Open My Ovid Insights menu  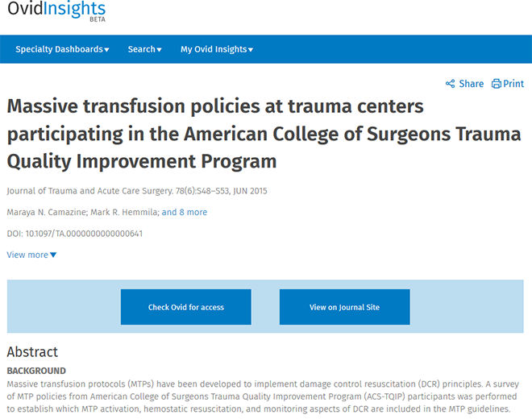pyautogui.click(x=217, y=49)
